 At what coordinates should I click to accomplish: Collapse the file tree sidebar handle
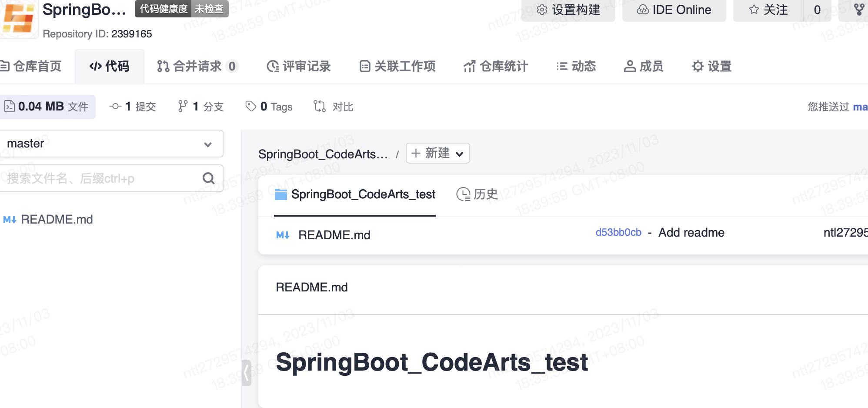point(247,373)
